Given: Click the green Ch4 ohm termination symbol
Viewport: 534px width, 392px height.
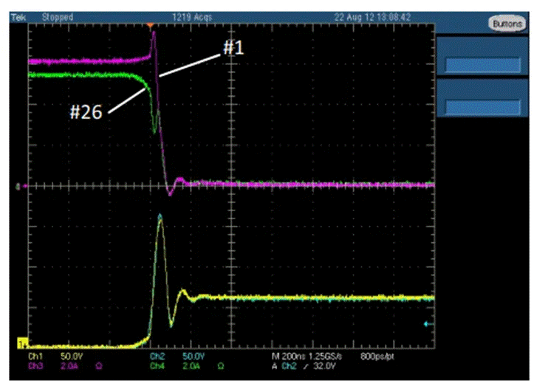Looking at the screenshot, I should (221, 366).
